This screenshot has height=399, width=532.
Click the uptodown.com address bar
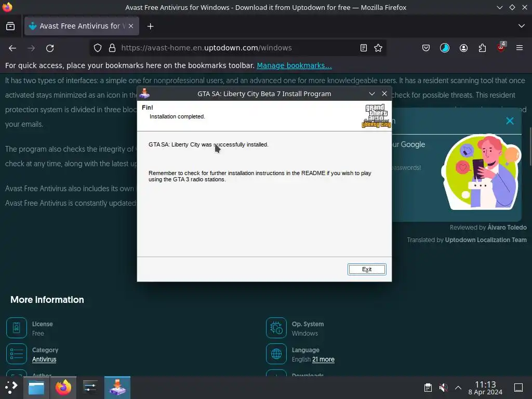tap(237, 48)
